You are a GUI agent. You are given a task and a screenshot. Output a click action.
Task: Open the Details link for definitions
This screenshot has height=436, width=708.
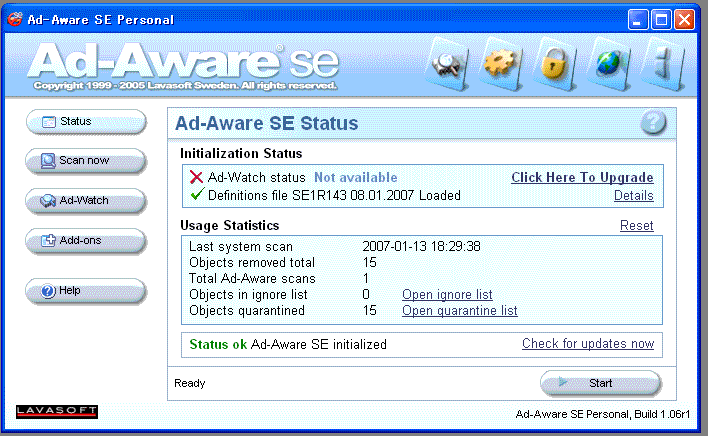633,195
